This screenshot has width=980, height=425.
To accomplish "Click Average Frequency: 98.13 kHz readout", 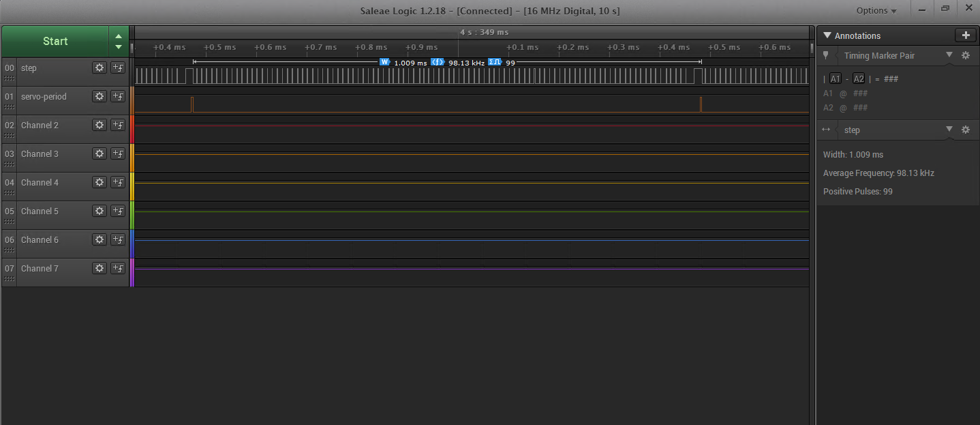I will 878,173.
